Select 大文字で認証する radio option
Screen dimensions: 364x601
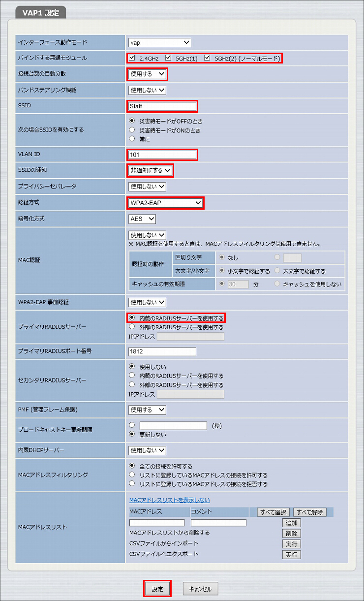coord(278,271)
